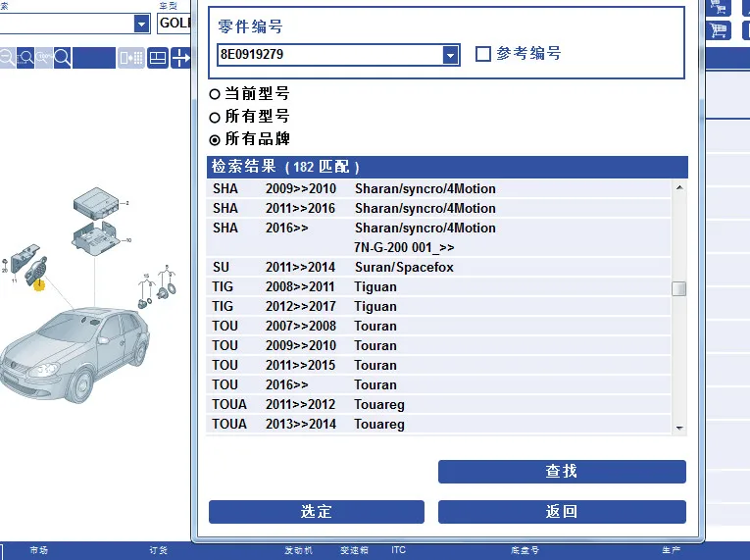The height and width of the screenshot is (560, 750).
Task: Click the arrow move panel icon
Action: click(180, 58)
